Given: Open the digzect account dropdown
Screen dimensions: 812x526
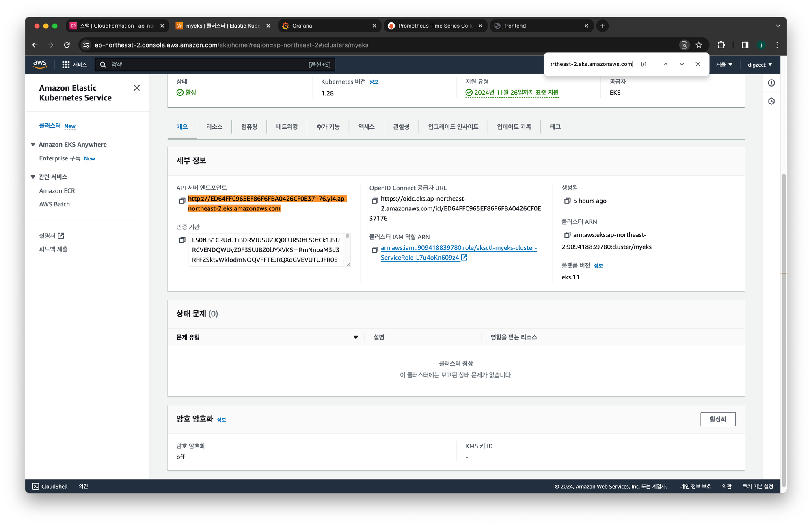Looking at the screenshot, I should point(760,65).
